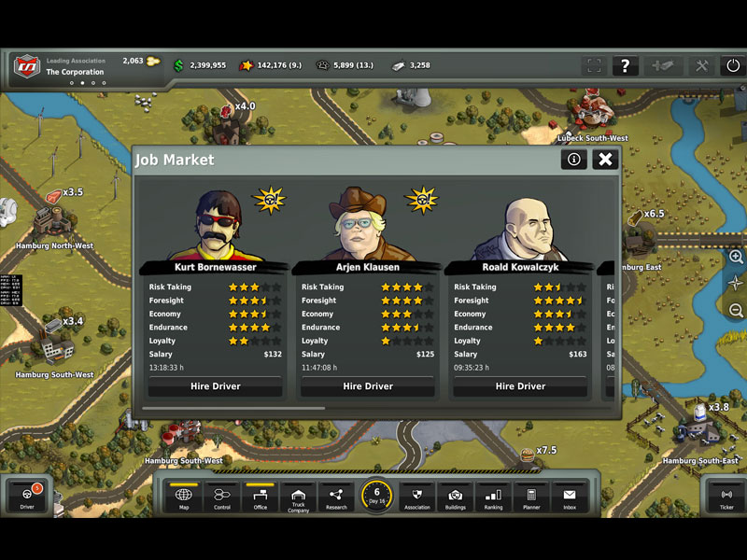Click Hire Driver under Arjen Klausen
747x560 pixels.
[x=367, y=386]
